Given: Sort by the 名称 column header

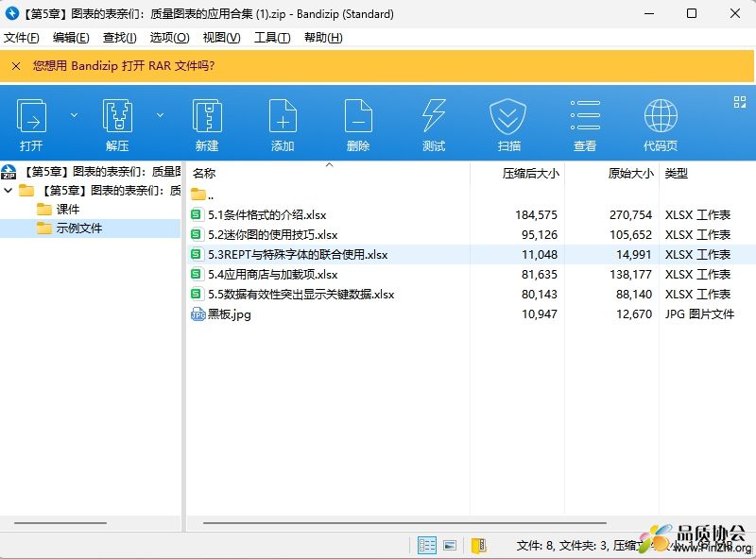Looking at the screenshot, I should [328, 173].
